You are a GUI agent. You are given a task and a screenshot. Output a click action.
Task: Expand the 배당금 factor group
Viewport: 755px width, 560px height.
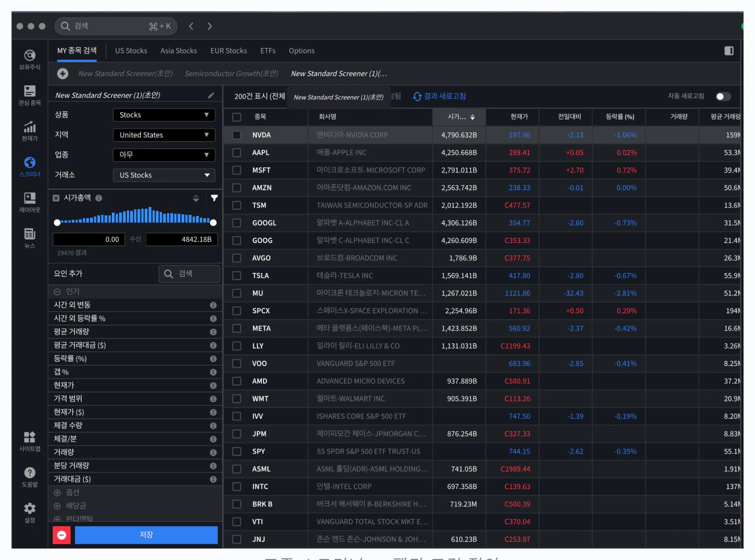click(x=57, y=506)
